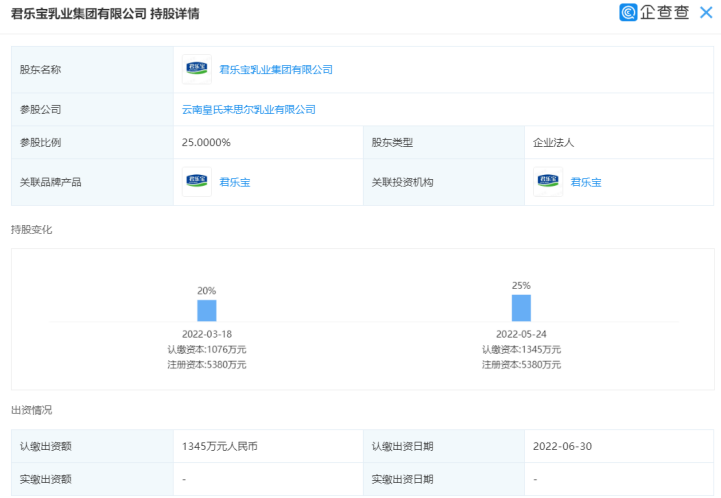The width and height of the screenshot is (721, 498).
Task: Open the 云南皇氏来思尔乳业有限公司 company link
Action: 249,109
